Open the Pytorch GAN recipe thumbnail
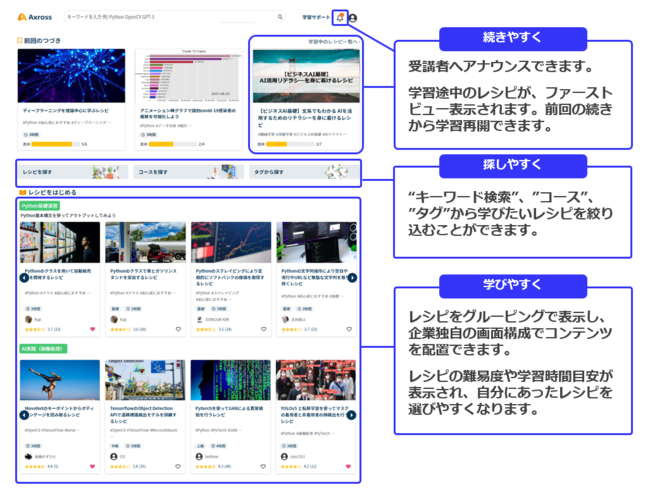 pyautogui.click(x=230, y=380)
